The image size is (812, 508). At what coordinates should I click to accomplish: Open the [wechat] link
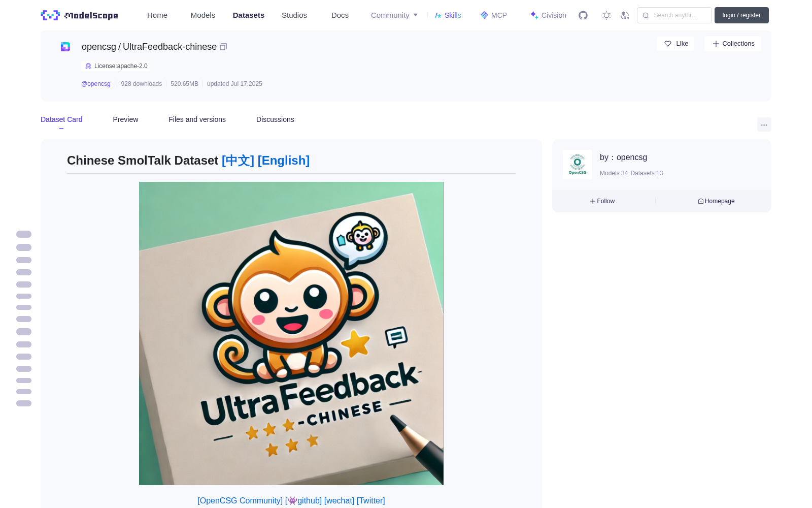coord(339,500)
